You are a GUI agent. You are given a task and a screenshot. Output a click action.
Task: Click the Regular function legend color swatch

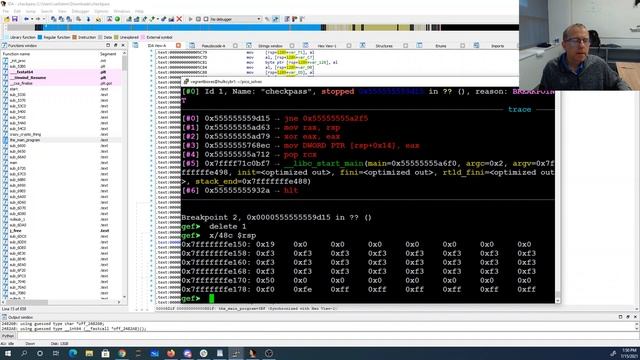(x=40, y=37)
